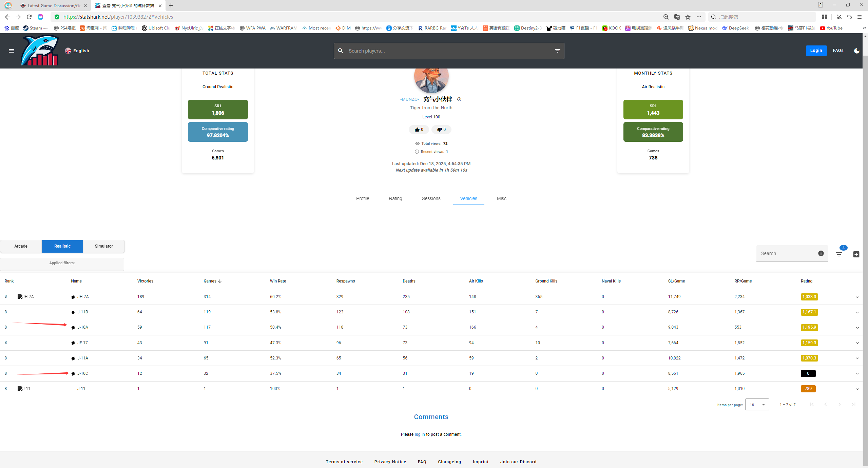Click J-10A rating badge 1,195.9
The height and width of the screenshot is (468, 868).
(809, 327)
